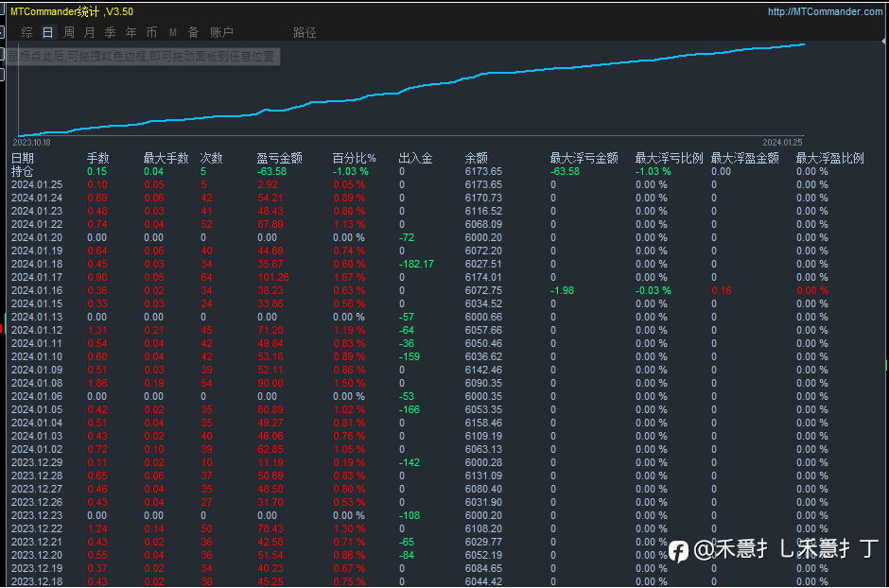This screenshot has height=588, width=889.
Task: Open the 备 notes tab
Action: tap(193, 32)
